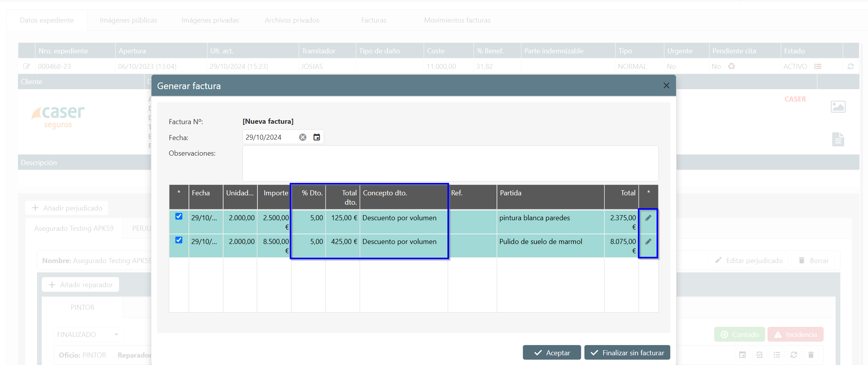Uncheck the pintura blanca paredes checkbox

click(x=179, y=216)
